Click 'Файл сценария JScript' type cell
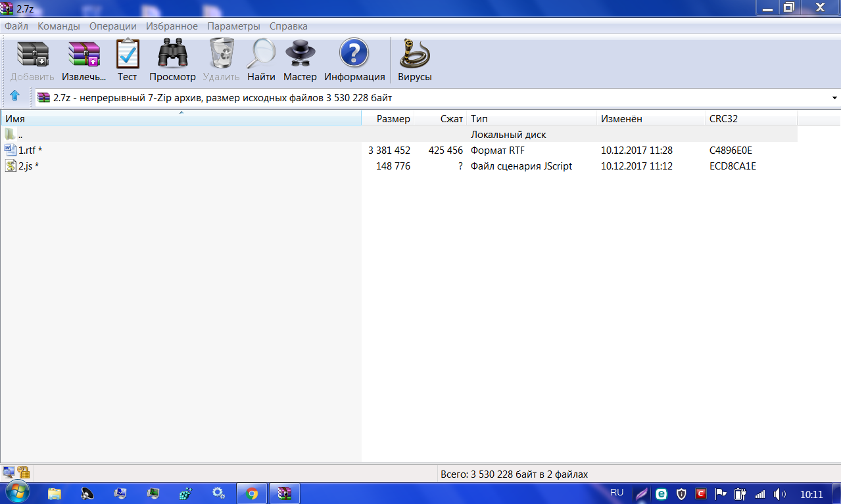 [521, 166]
